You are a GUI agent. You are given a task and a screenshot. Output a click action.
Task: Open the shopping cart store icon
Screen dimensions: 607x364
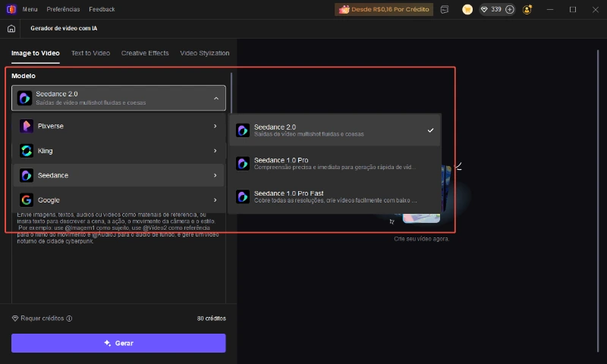(467, 9)
